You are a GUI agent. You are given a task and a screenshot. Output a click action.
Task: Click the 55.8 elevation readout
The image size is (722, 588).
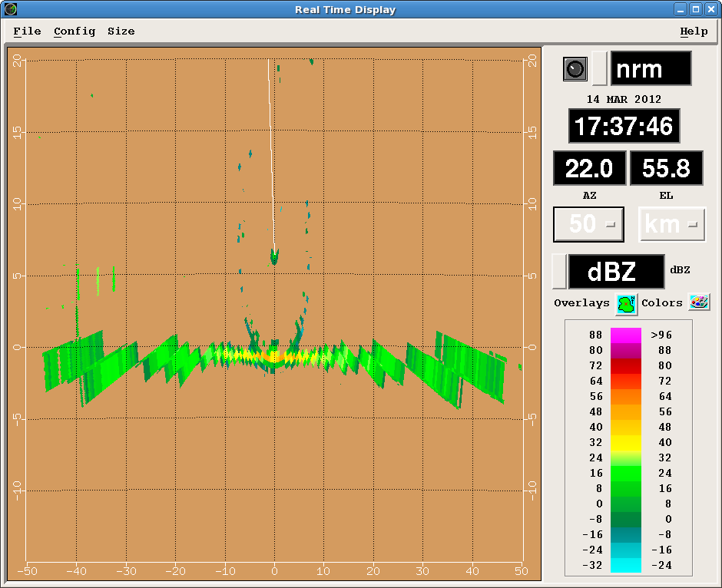(x=666, y=168)
